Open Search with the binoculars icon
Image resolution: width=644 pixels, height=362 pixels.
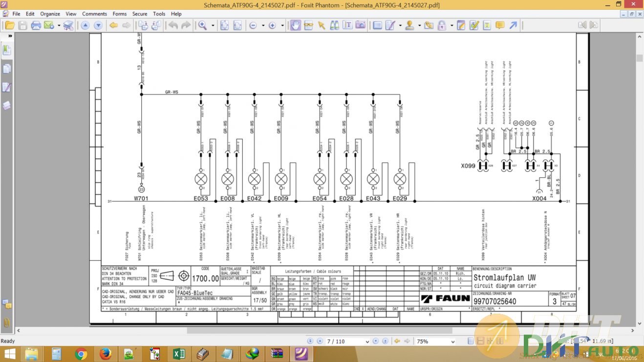[x=335, y=25]
